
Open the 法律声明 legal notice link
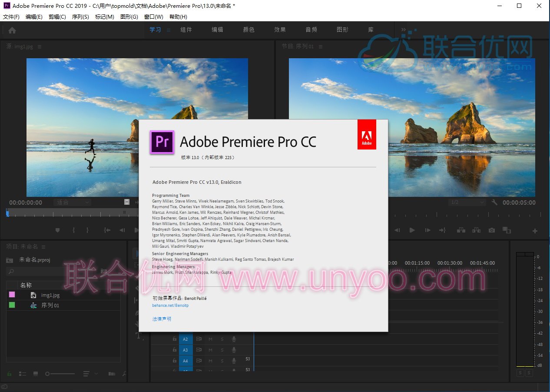click(x=162, y=319)
